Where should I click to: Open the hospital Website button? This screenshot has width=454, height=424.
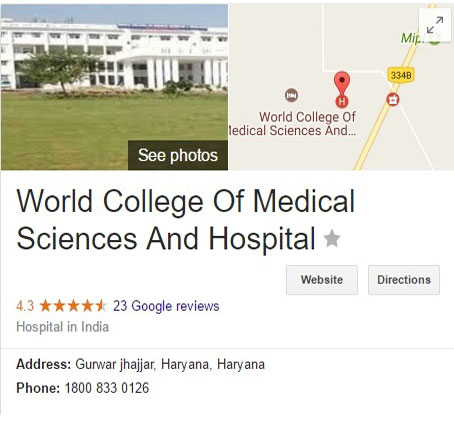point(322,280)
